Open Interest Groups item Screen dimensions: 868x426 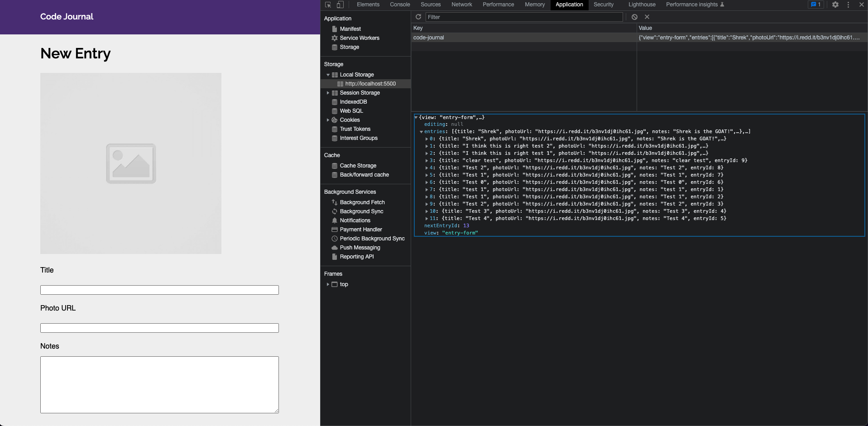tap(359, 138)
